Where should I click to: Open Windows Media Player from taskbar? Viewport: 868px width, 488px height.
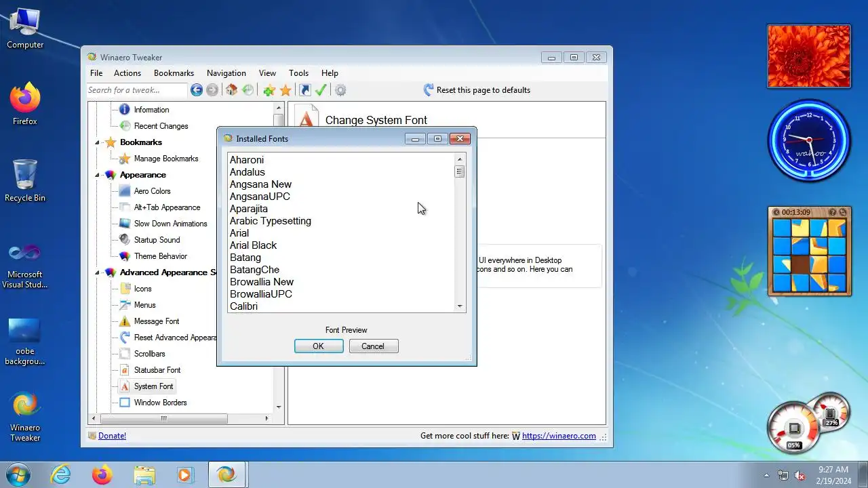tap(185, 474)
